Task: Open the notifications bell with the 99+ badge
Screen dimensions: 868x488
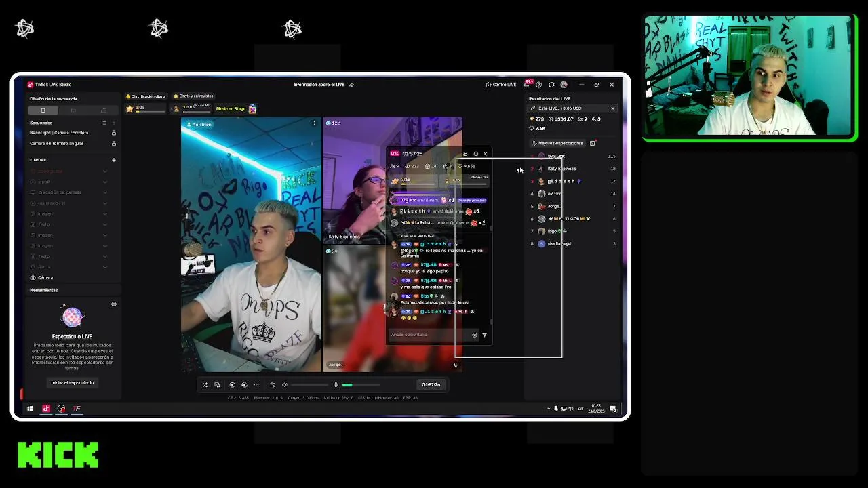Action: pos(527,85)
